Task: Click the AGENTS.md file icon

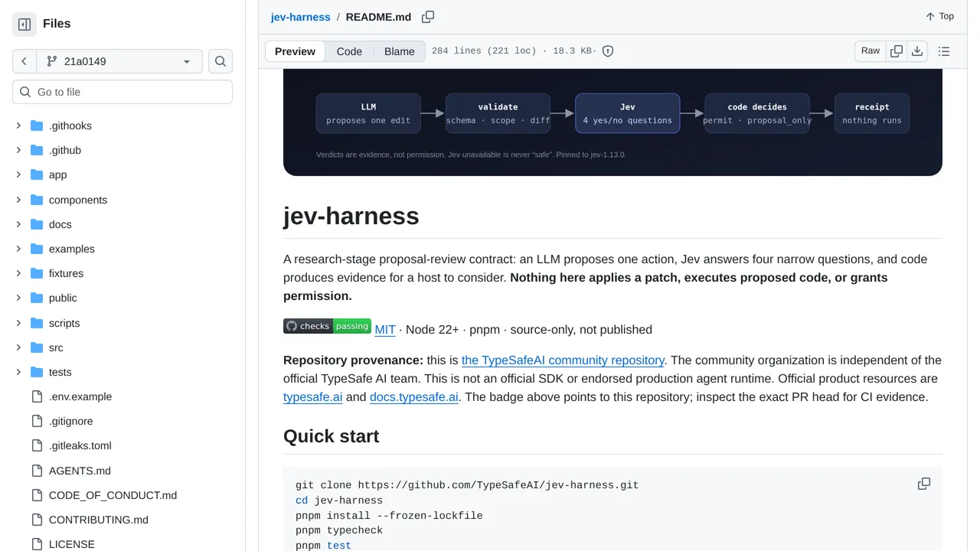Action: (x=37, y=471)
